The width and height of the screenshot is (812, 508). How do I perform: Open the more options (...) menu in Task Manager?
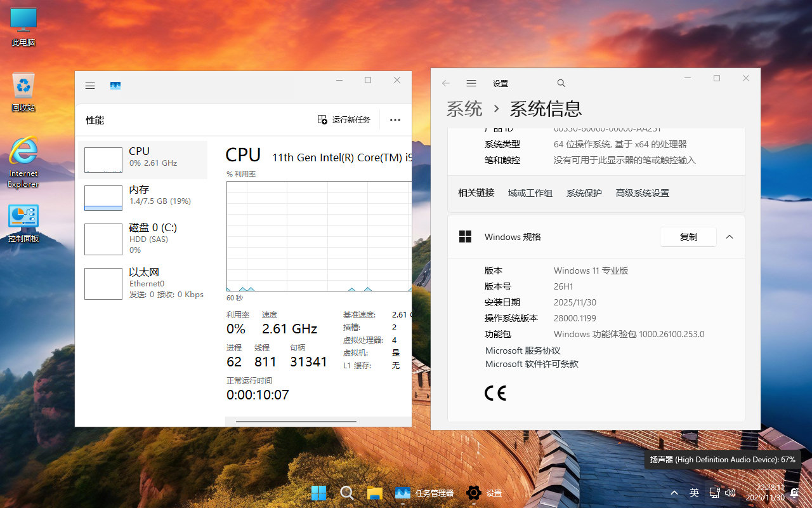[395, 120]
